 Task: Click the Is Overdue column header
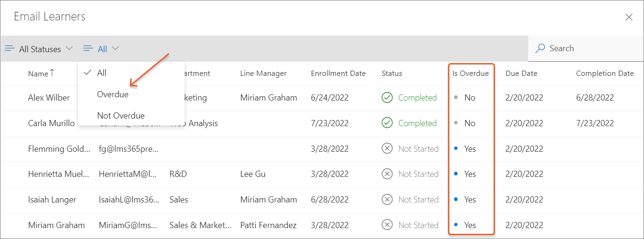(470, 74)
